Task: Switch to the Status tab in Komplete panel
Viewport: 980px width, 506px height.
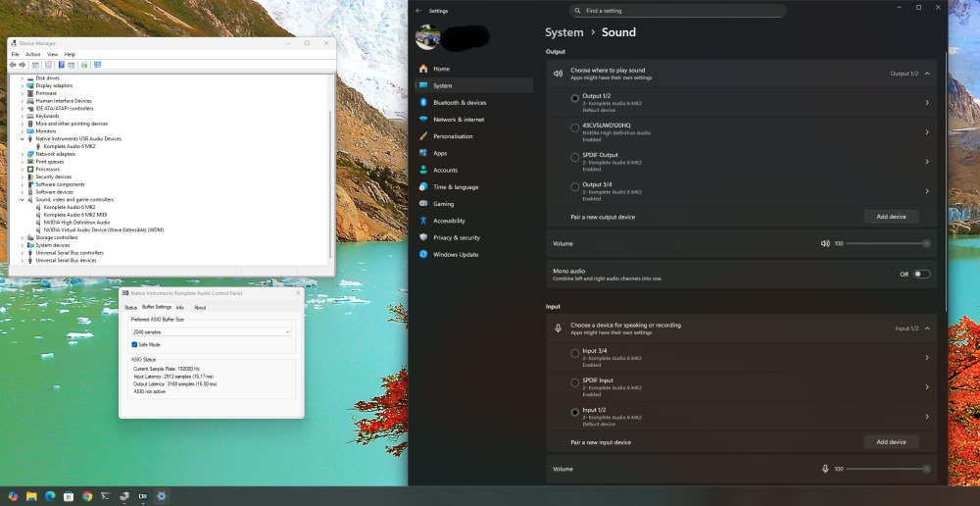Action: 130,308
